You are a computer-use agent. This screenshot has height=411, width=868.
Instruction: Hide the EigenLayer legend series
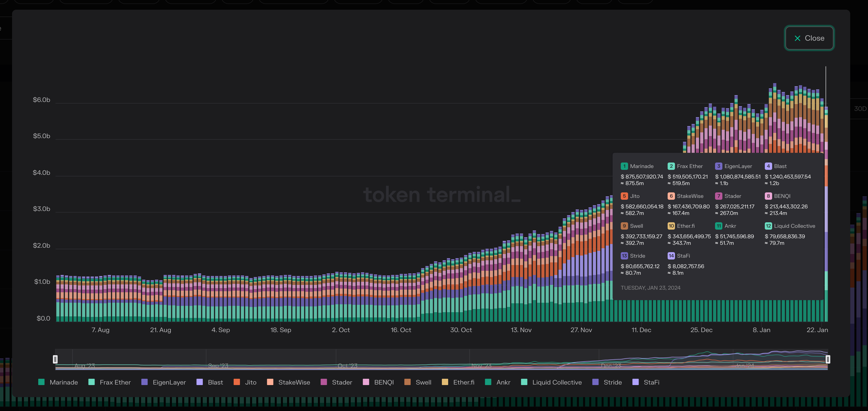point(169,382)
